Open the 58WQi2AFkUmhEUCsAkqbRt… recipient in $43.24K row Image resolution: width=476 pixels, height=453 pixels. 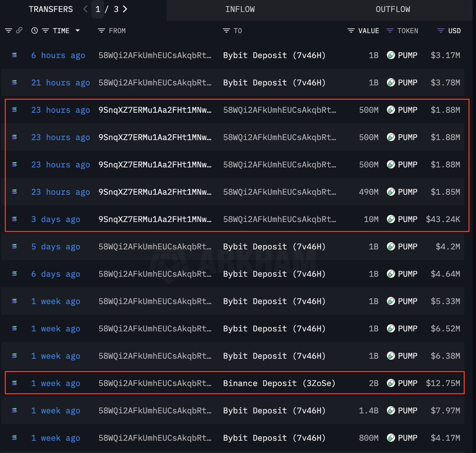click(280, 219)
